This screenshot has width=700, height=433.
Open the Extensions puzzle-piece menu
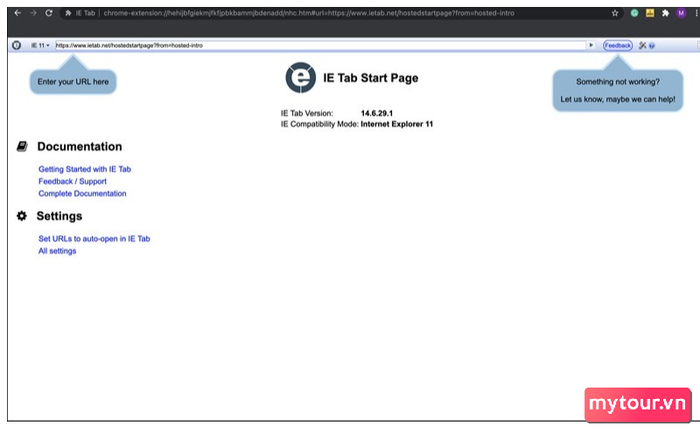pyautogui.click(x=665, y=13)
